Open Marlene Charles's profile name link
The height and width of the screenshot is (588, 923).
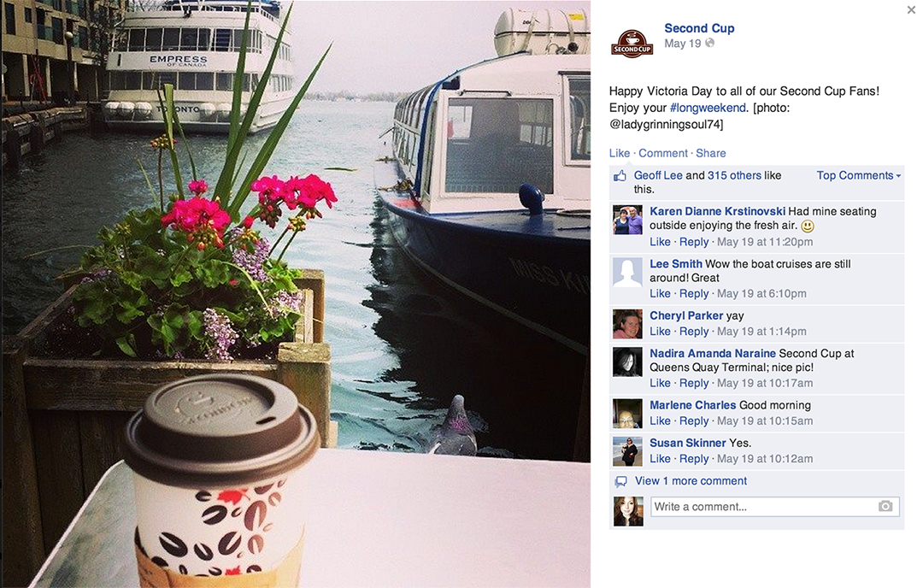[x=693, y=405]
